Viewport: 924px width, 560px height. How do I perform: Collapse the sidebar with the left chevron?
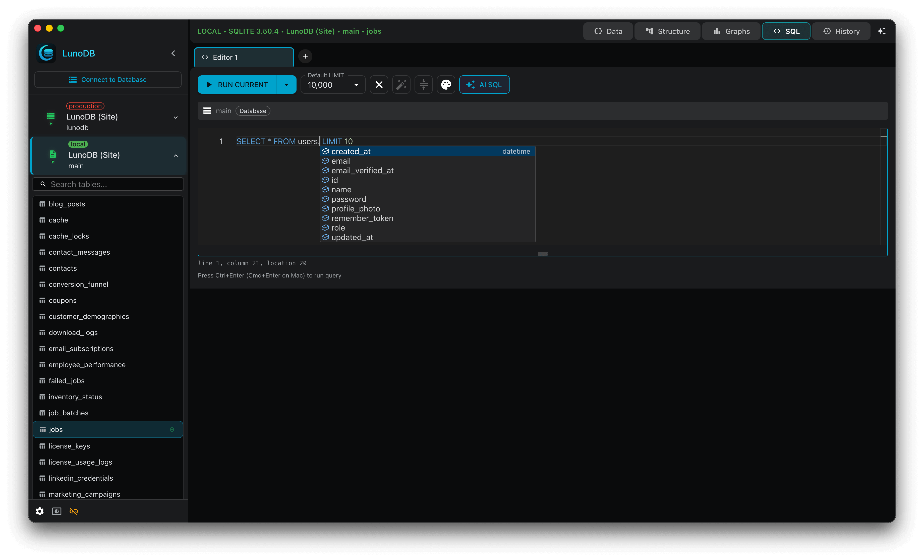point(173,53)
